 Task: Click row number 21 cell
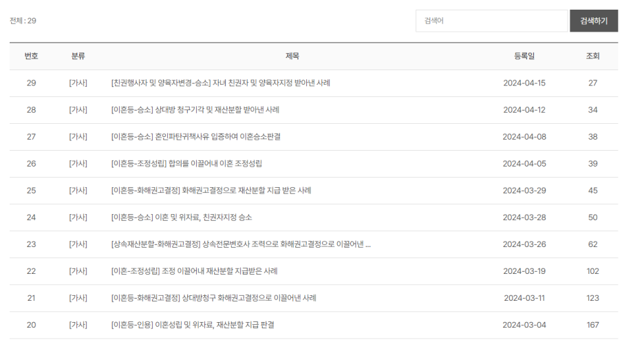point(31,298)
